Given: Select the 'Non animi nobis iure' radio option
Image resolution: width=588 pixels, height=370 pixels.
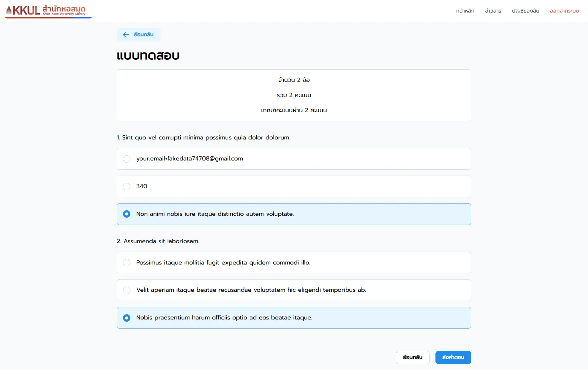Looking at the screenshot, I should tap(127, 214).
